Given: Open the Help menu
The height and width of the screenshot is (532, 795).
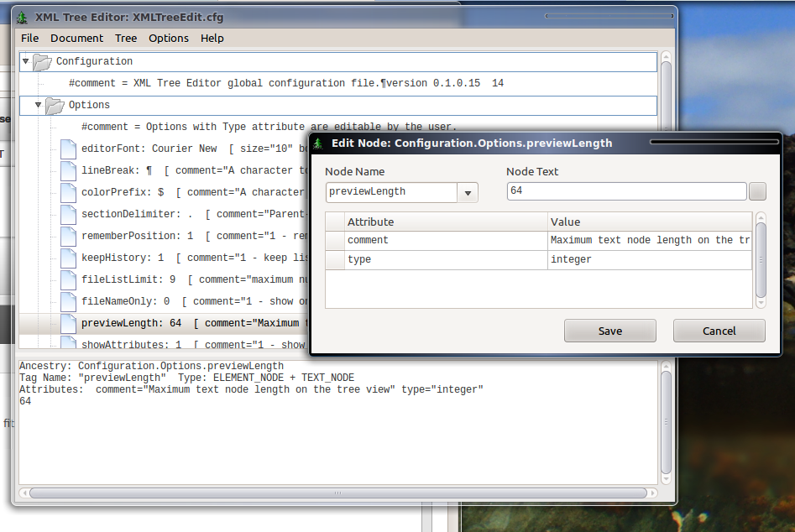Looking at the screenshot, I should pyautogui.click(x=212, y=38).
